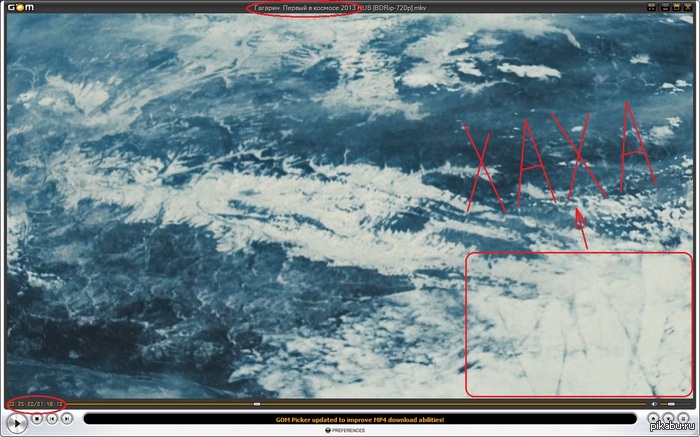The width and height of the screenshot is (700, 437).
Task: Mute audio via the speaker icon
Action: pyautogui.click(x=653, y=404)
